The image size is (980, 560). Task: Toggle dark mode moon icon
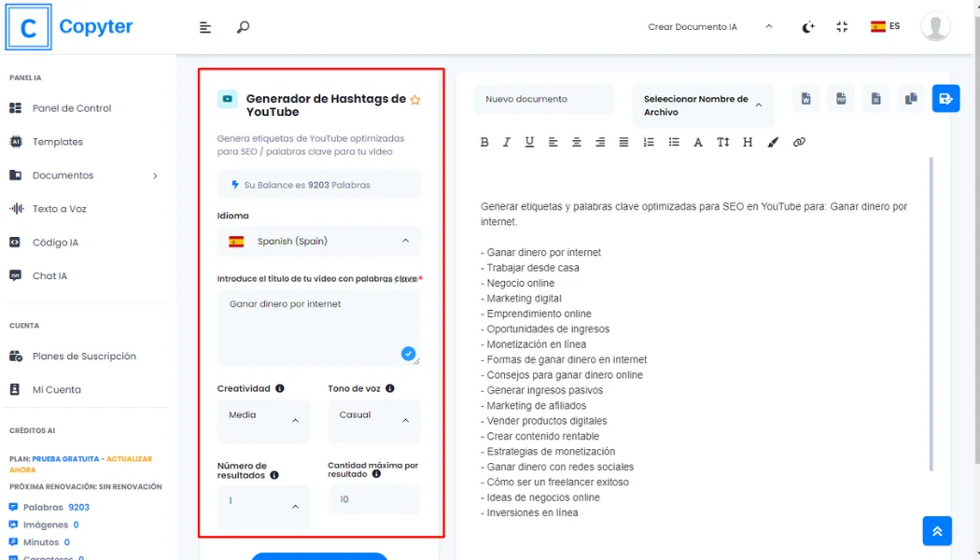[x=807, y=27]
